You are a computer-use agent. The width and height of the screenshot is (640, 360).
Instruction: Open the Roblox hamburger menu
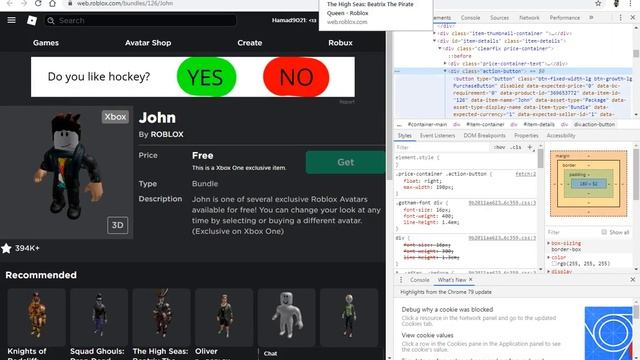[x=11, y=20]
